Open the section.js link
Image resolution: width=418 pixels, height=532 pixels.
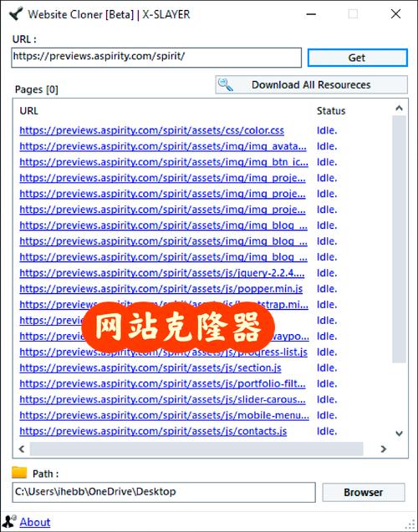(x=150, y=368)
